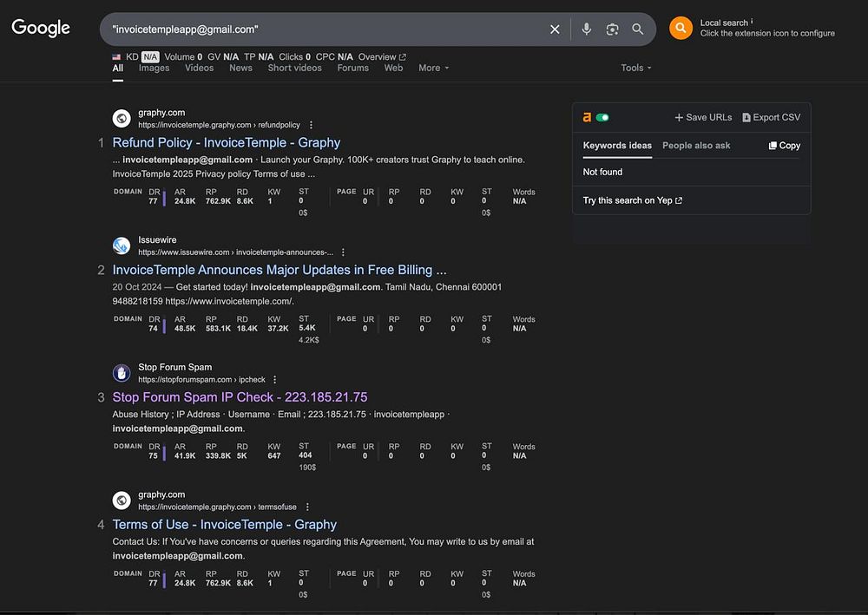This screenshot has width=868, height=615.
Task: Open Local search info icon
Action: pos(752,22)
